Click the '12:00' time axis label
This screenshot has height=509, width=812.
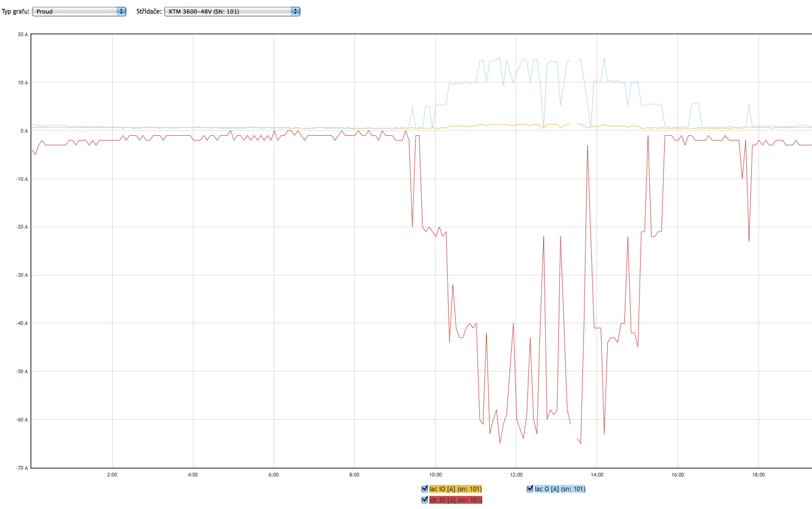(x=516, y=475)
